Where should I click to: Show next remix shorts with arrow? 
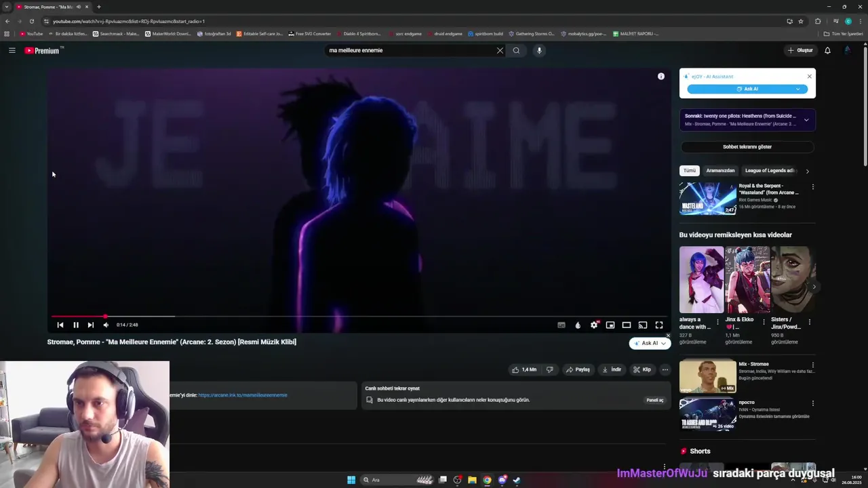[x=814, y=287]
